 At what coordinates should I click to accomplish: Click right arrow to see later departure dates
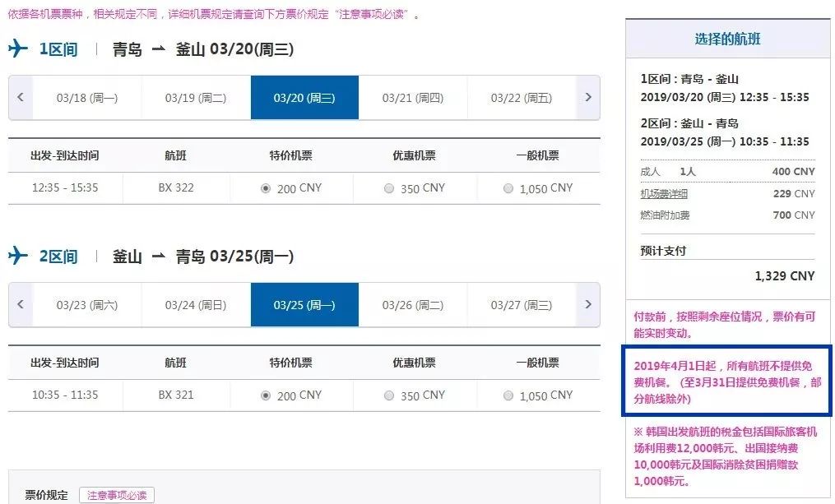(588, 97)
